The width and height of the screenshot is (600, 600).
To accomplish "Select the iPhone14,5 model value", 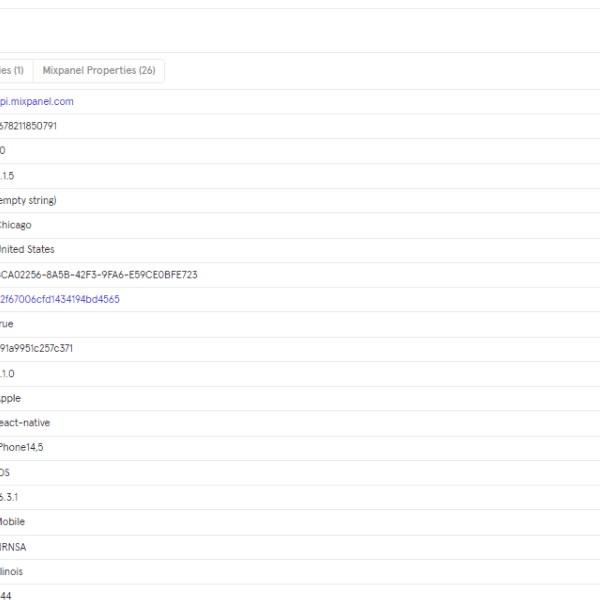I will click(x=21, y=447).
